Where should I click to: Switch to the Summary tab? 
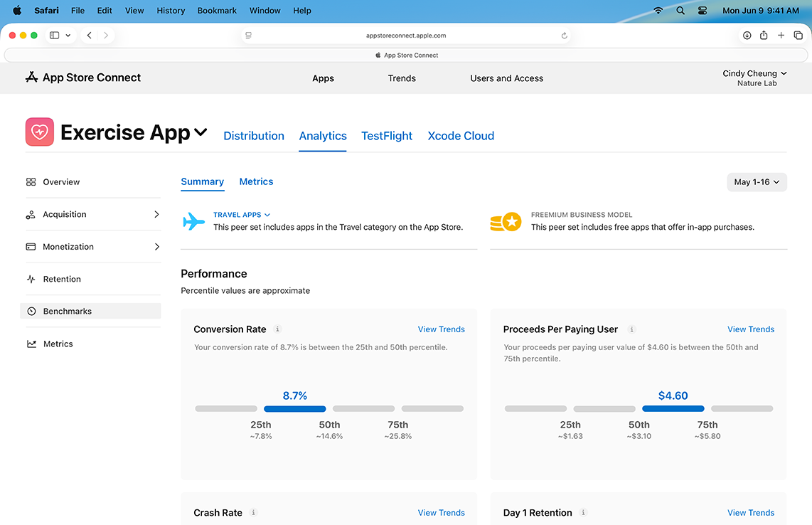[202, 181]
